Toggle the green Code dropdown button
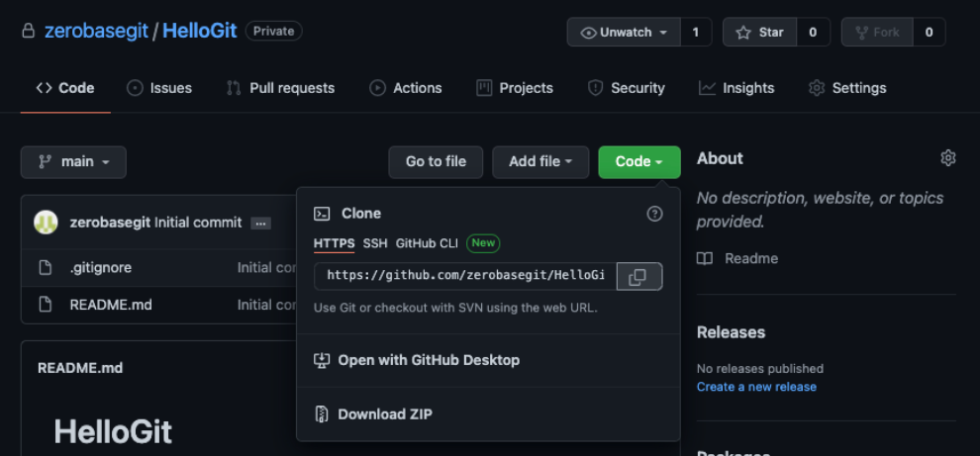Viewport: 980px width, 456px height. (639, 162)
